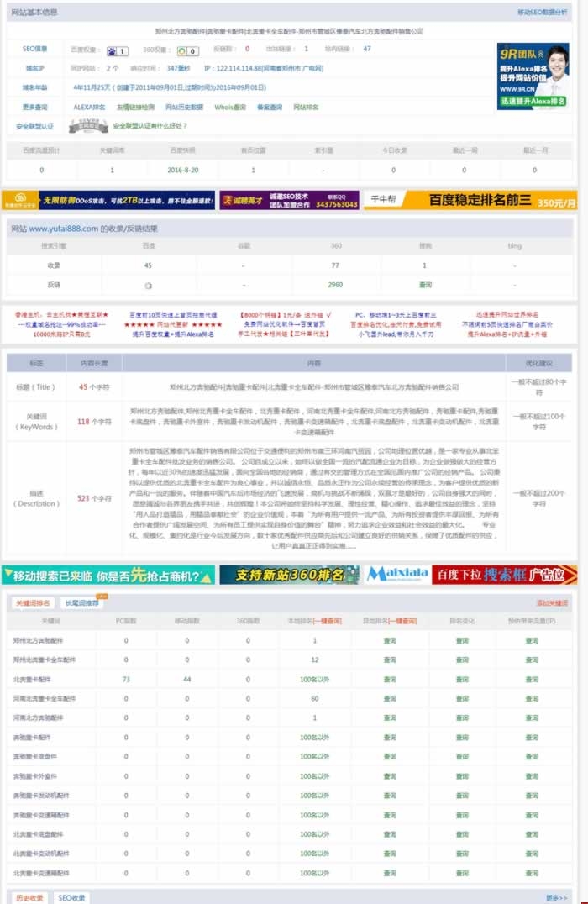Open the 百度稳定排名前三 banner
This screenshot has width=588, height=904.
[x=502, y=202]
